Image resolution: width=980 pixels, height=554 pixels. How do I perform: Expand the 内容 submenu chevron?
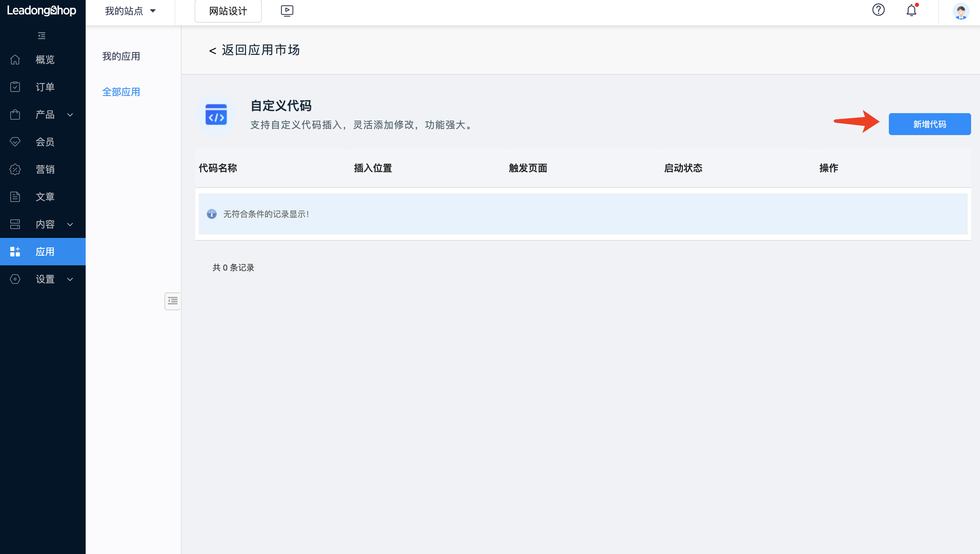[x=70, y=225]
